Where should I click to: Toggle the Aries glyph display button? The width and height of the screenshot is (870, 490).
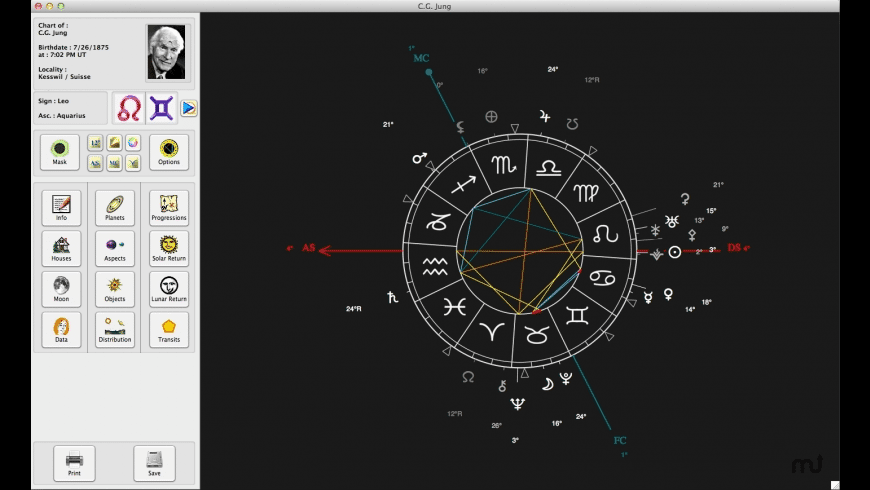coord(133,163)
